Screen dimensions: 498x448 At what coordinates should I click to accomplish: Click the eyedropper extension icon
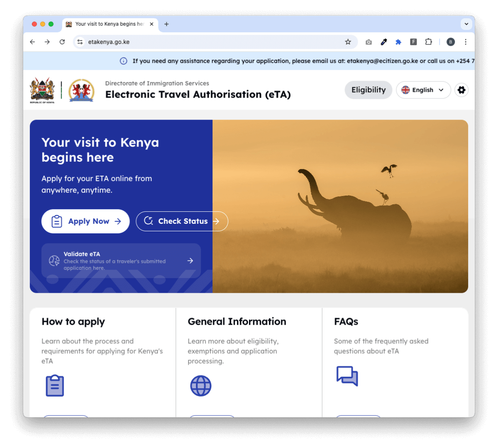click(384, 42)
